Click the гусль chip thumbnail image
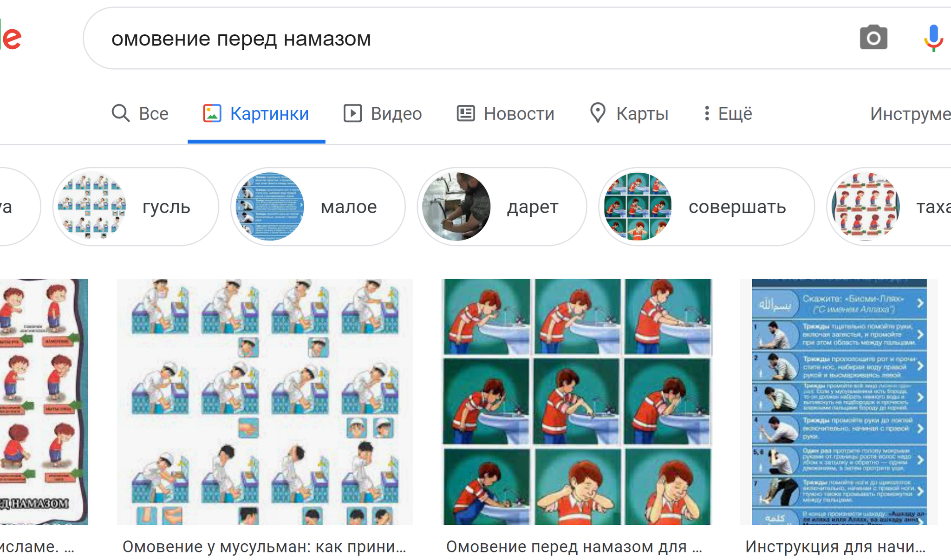This screenshot has height=560, width=951. pos(92,207)
